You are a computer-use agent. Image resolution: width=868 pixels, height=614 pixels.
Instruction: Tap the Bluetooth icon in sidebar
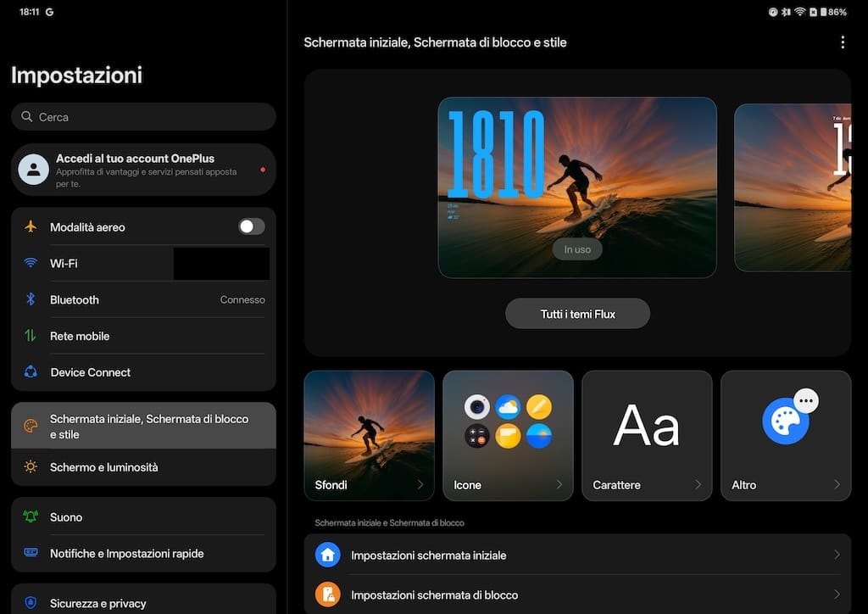pos(31,300)
